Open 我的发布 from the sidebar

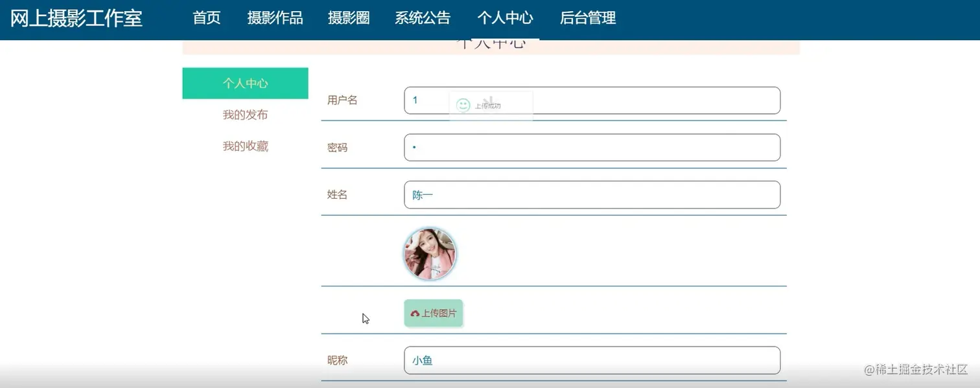point(245,115)
